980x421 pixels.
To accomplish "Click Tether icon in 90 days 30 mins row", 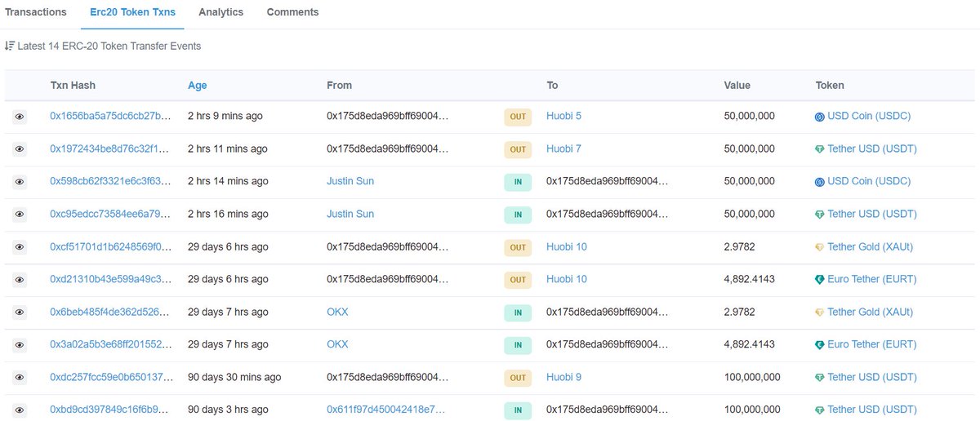I will (x=820, y=378).
